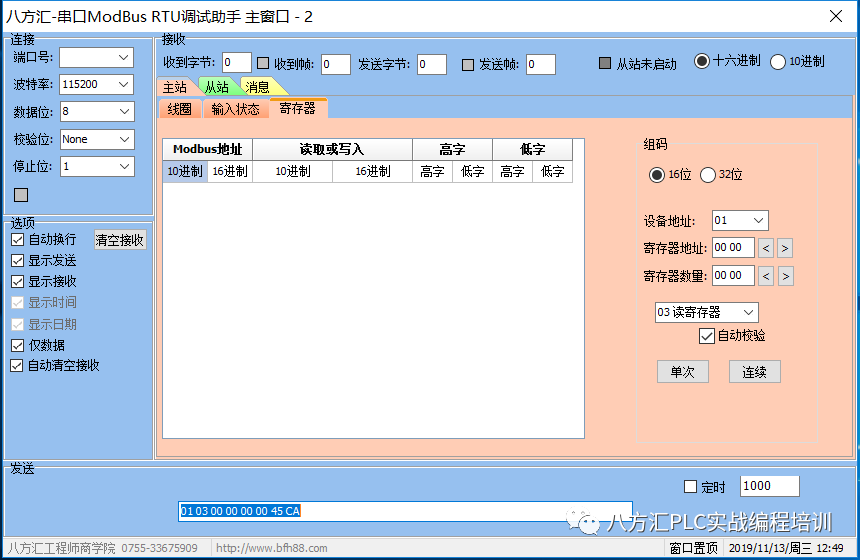Open the 线圈 tab
The image size is (860, 560).
(x=180, y=109)
